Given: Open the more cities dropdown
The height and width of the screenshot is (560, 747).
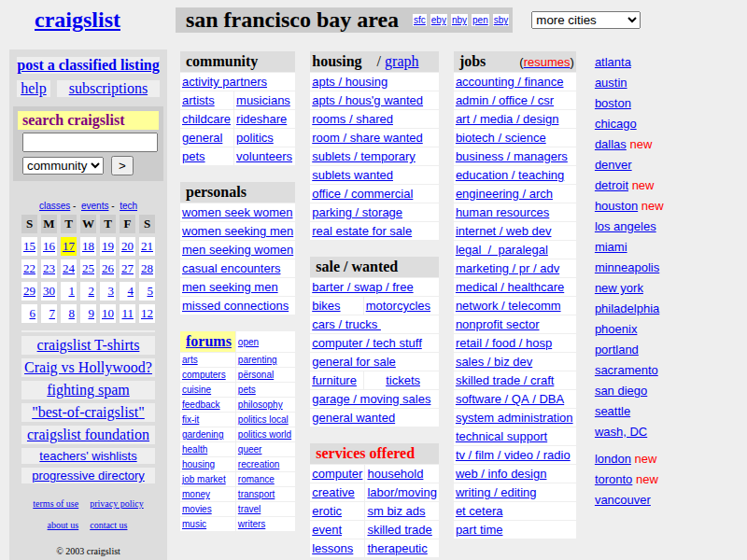Looking at the screenshot, I should [x=585, y=20].
